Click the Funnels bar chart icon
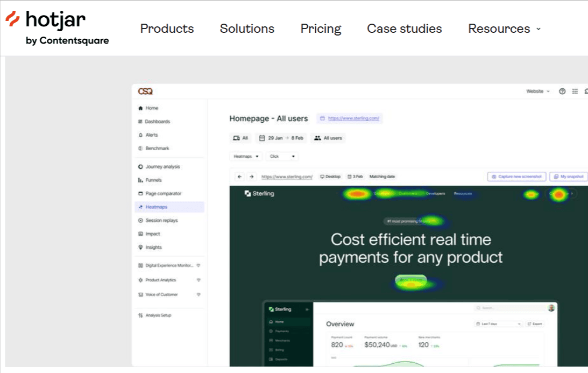The height and width of the screenshot is (373, 588). click(x=140, y=180)
